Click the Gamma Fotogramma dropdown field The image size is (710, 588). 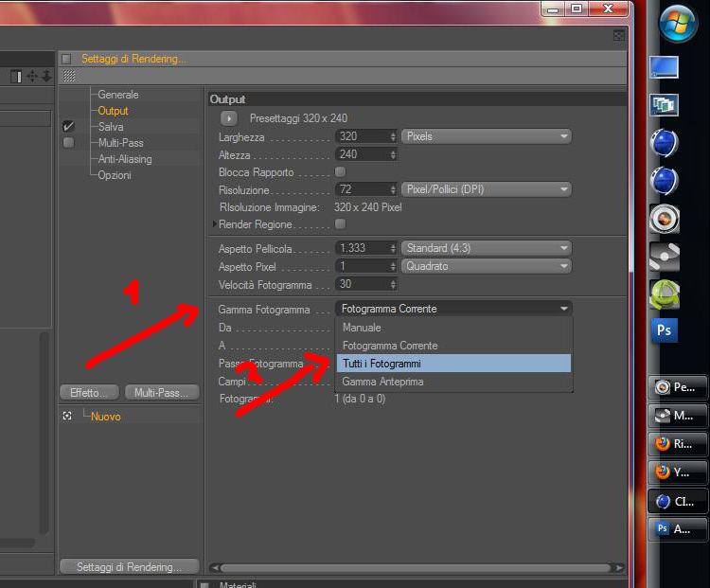[453, 309]
